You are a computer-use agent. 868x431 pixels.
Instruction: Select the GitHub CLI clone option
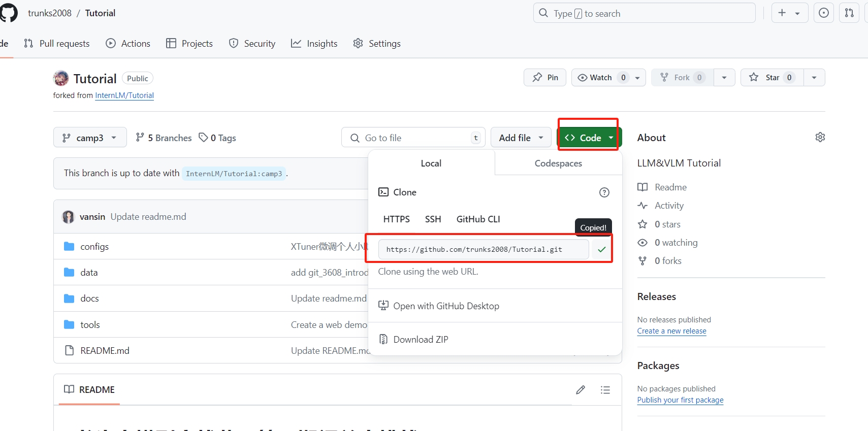pyautogui.click(x=478, y=219)
